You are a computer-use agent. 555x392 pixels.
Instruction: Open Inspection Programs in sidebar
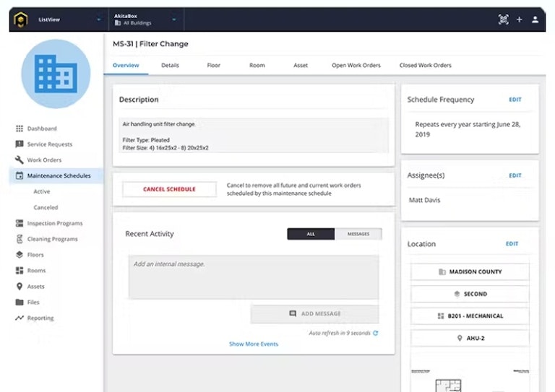55,223
